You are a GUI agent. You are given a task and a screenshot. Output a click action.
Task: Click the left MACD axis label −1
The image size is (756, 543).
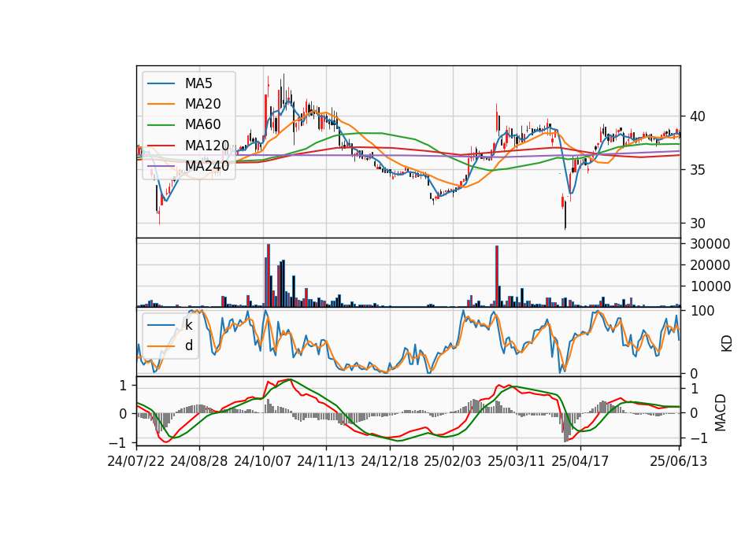(117, 443)
